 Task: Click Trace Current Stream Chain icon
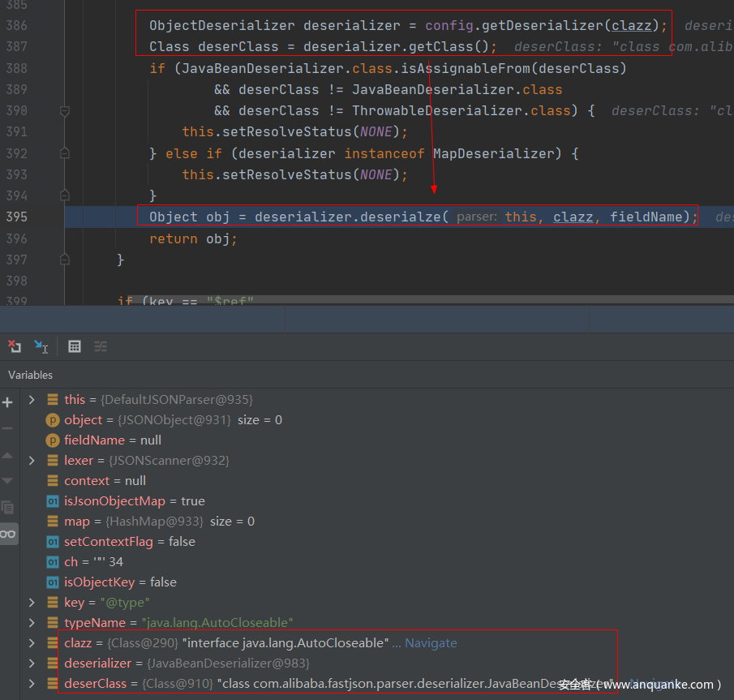point(101,346)
